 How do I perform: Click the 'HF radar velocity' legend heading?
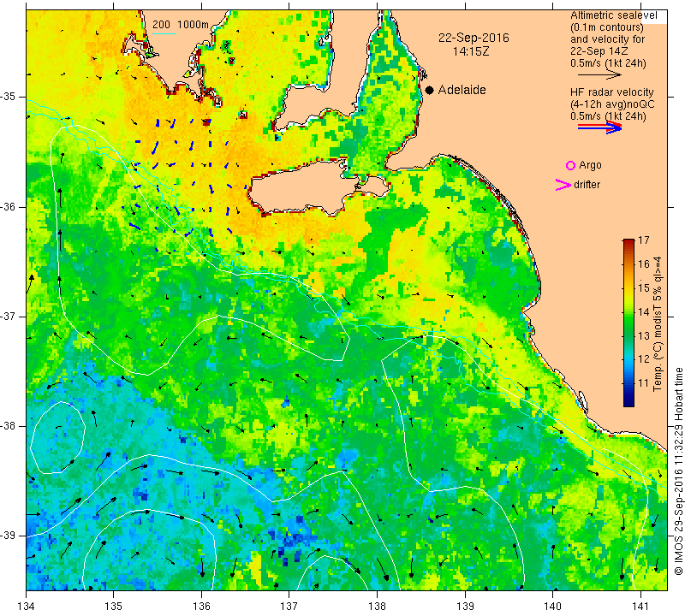(x=611, y=92)
